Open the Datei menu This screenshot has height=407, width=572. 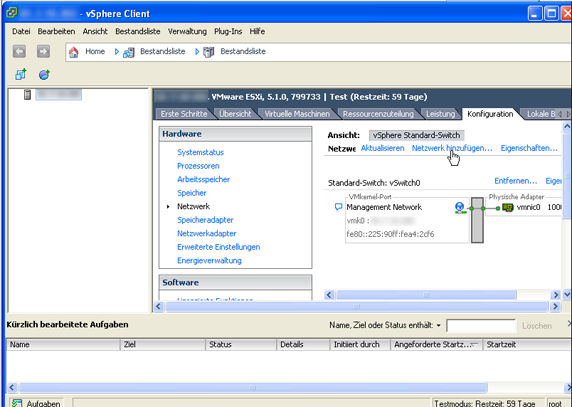coord(21,31)
